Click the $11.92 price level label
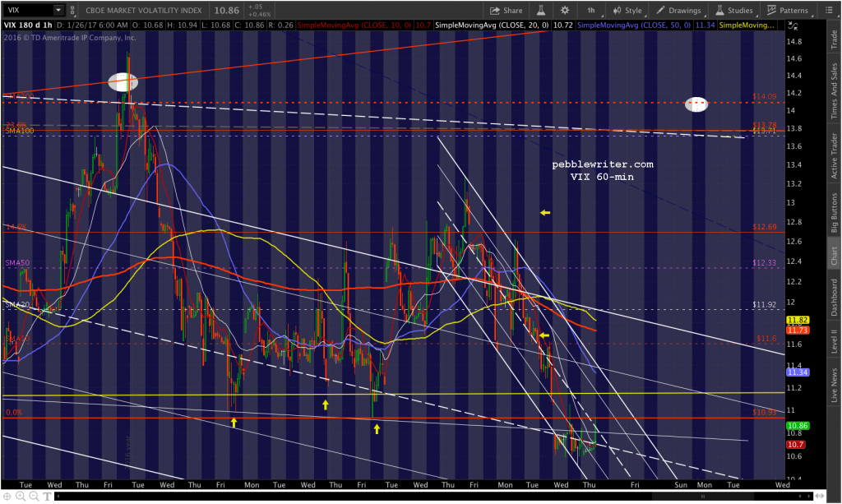This screenshot has width=842, height=504. tap(764, 304)
